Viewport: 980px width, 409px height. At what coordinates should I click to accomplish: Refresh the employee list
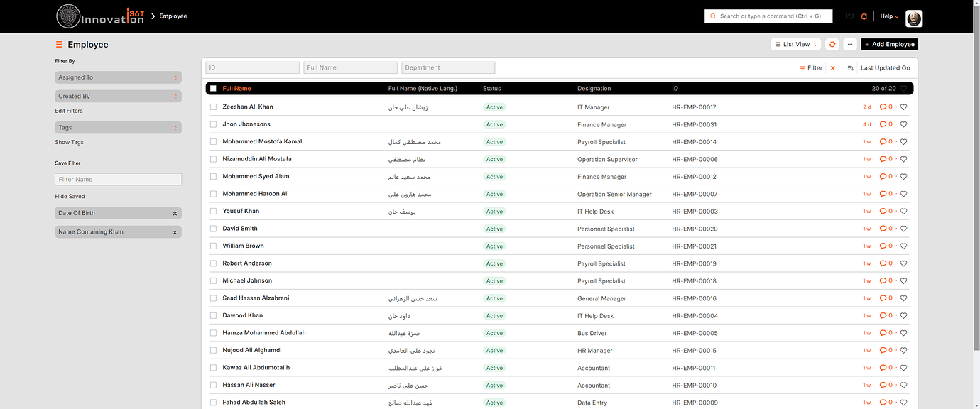click(x=832, y=44)
